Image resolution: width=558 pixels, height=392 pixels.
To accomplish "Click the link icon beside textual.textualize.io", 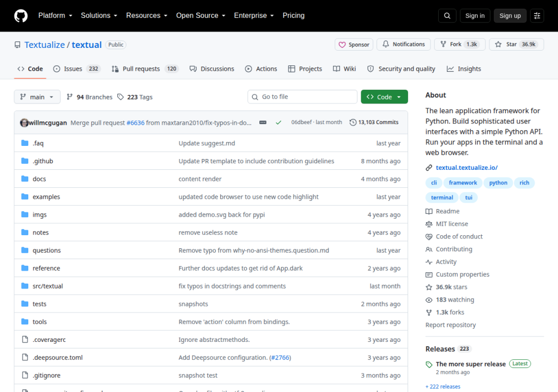I will pos(429,168).
